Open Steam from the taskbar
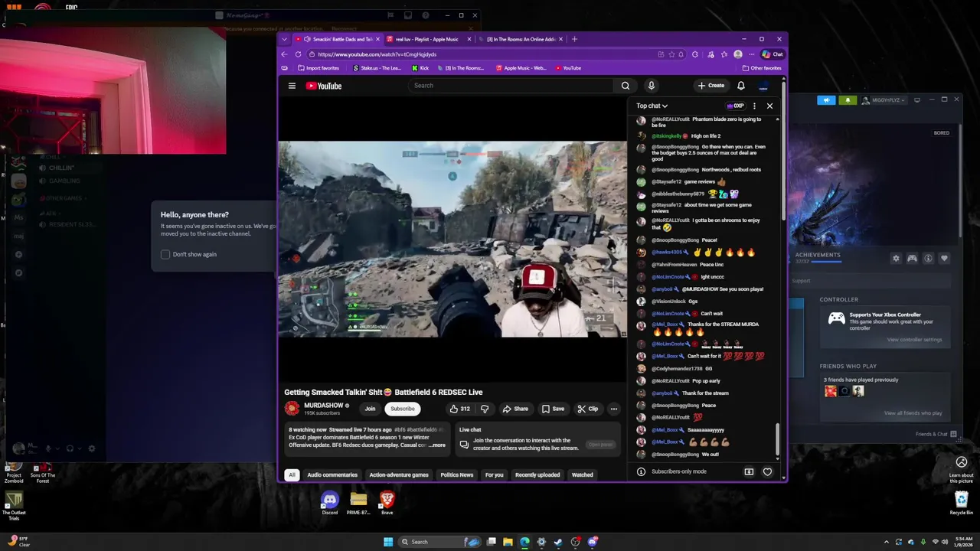The height and width of the screenshot is (551, 980). tap(558, 542)
